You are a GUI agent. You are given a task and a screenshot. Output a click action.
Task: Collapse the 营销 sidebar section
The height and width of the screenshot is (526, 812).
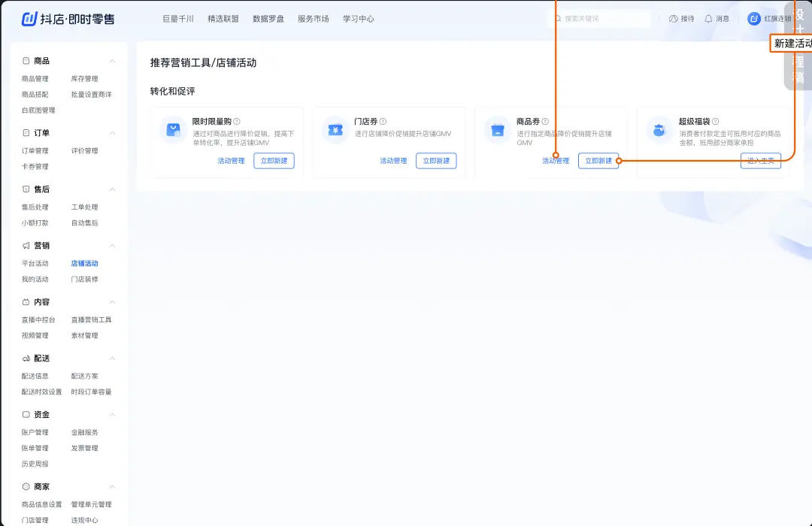(112, 246)
